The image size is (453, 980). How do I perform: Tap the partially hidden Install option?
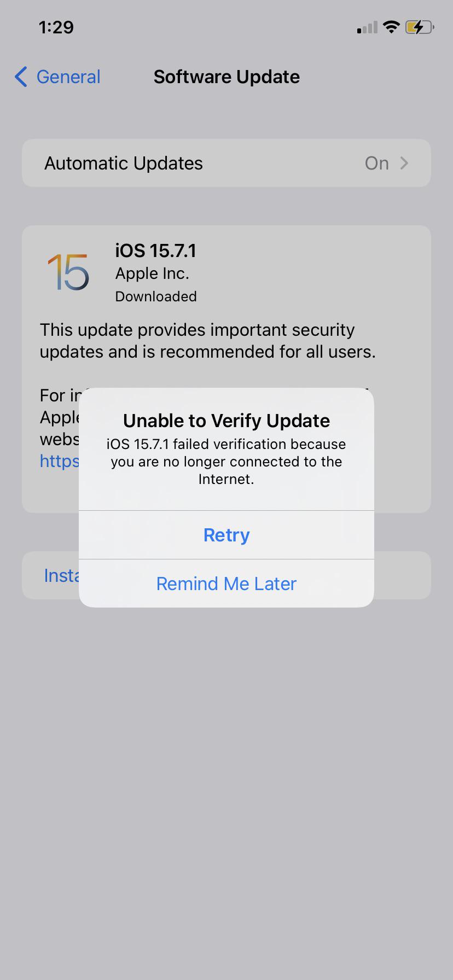pos(61,575)
